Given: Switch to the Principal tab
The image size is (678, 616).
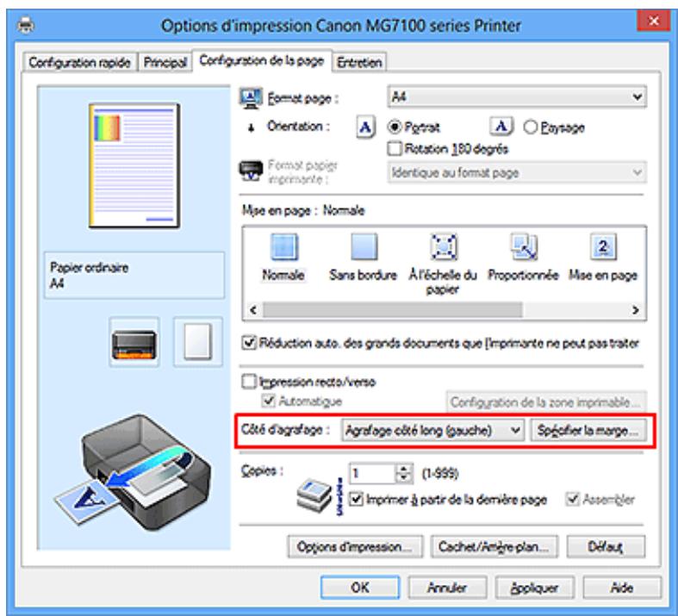Looking at the screenshot, I should (165, 62).
